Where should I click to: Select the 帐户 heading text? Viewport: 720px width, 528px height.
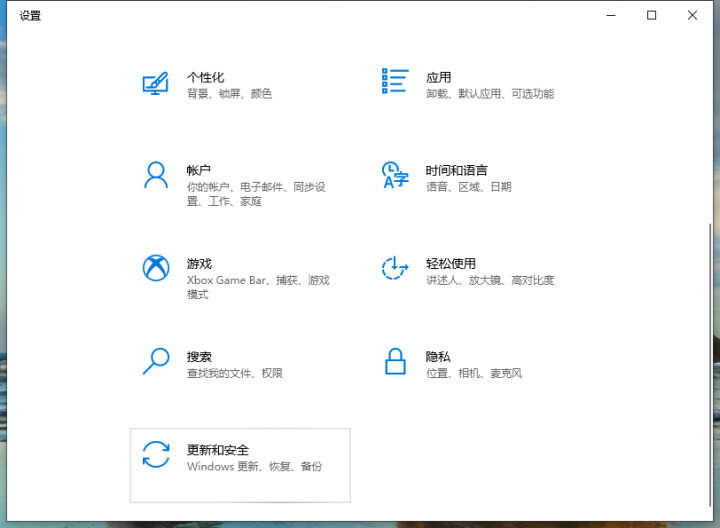click(198, 170)
